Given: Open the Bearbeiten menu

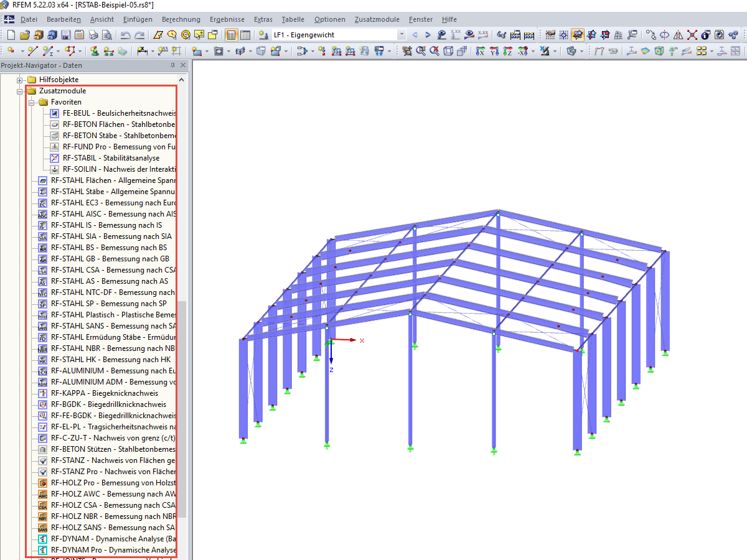Looking at the screenshot, I should point(63,19).
